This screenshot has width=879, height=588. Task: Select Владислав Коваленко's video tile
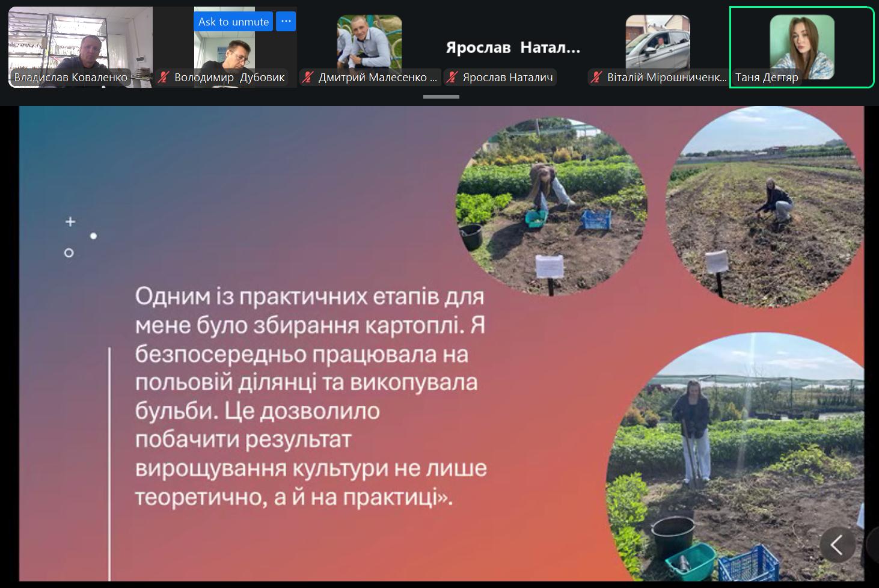[x=80, y=47]
